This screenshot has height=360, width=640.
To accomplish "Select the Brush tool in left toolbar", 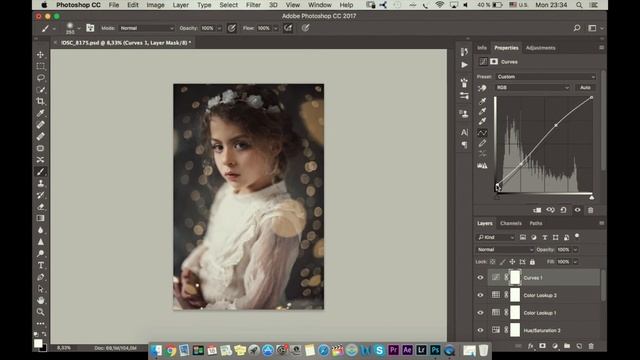I will click(40, 171).
